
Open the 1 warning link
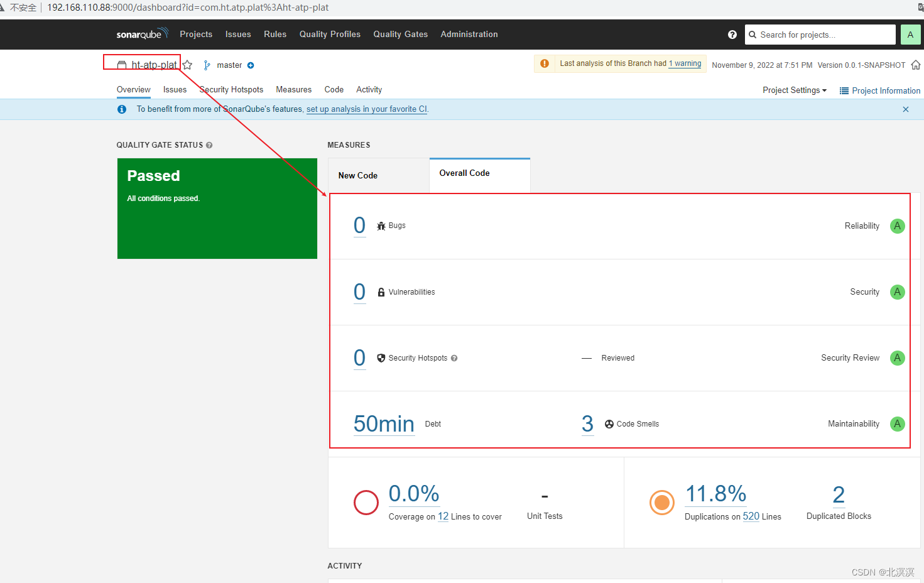[x=685, y=63]
